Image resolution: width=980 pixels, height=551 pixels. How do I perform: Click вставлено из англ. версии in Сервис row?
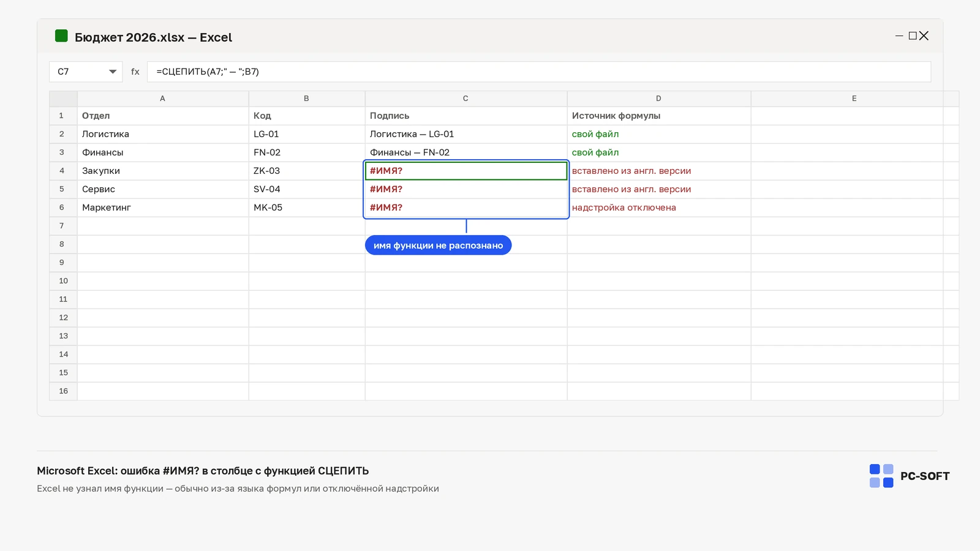659,189
